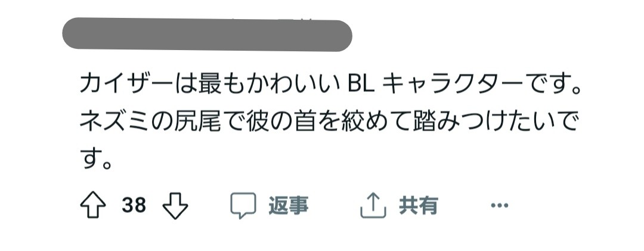Click the 返事 reply label
644x251 pixels.
[289, 205]
